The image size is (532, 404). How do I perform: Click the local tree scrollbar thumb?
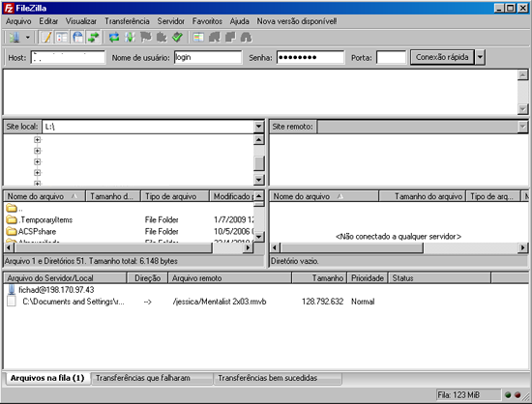[259, 163]
